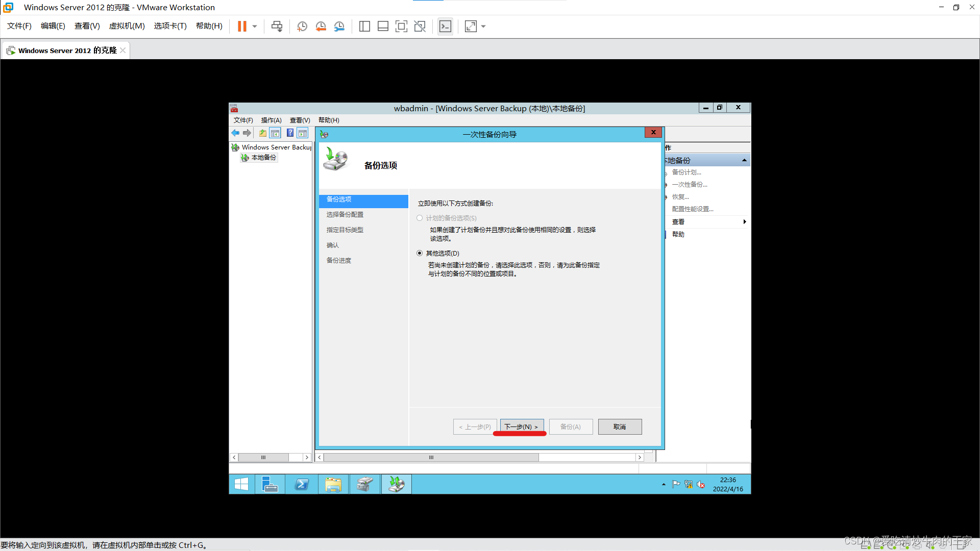Select the 其他选项(D) radio button

(420, 253)
